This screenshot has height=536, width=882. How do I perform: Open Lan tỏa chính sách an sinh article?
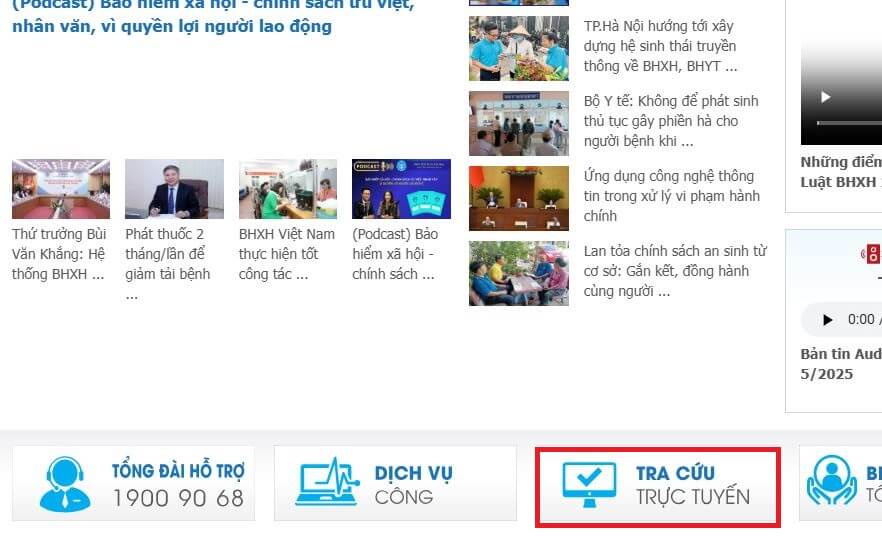(675, 271)
